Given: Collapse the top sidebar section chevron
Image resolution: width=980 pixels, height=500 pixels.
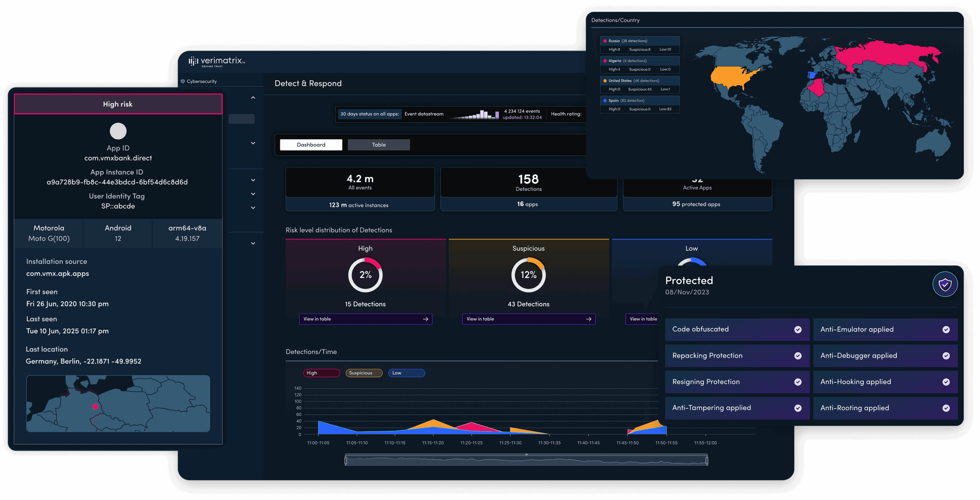Looking at the screenshot, I should click(253, 98).
